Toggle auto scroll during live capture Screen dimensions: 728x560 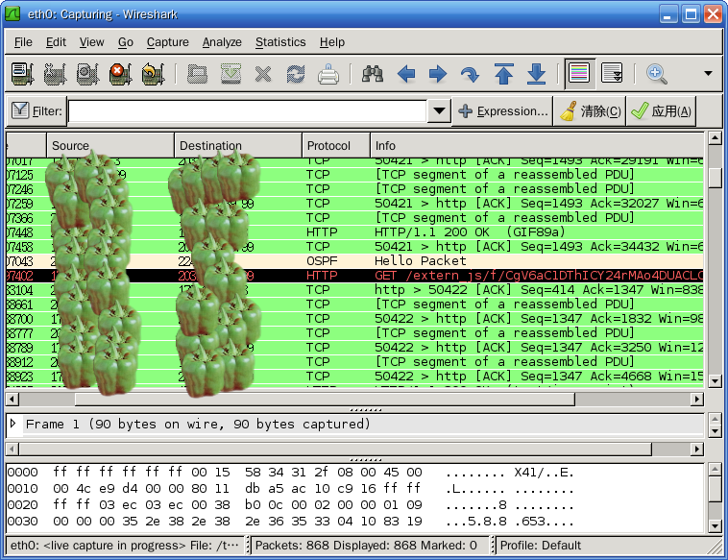(x=612, y=73)
